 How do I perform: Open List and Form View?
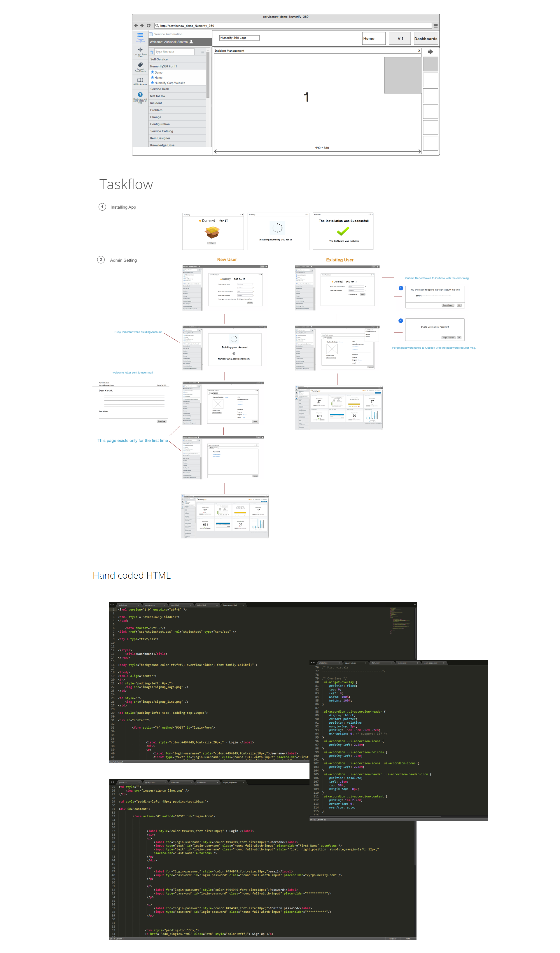point(140,50)
